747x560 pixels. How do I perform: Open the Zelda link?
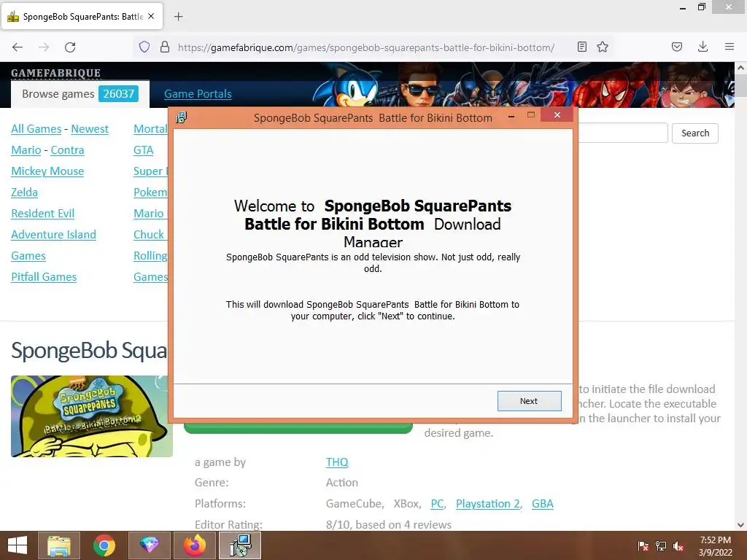click(24, 192)
